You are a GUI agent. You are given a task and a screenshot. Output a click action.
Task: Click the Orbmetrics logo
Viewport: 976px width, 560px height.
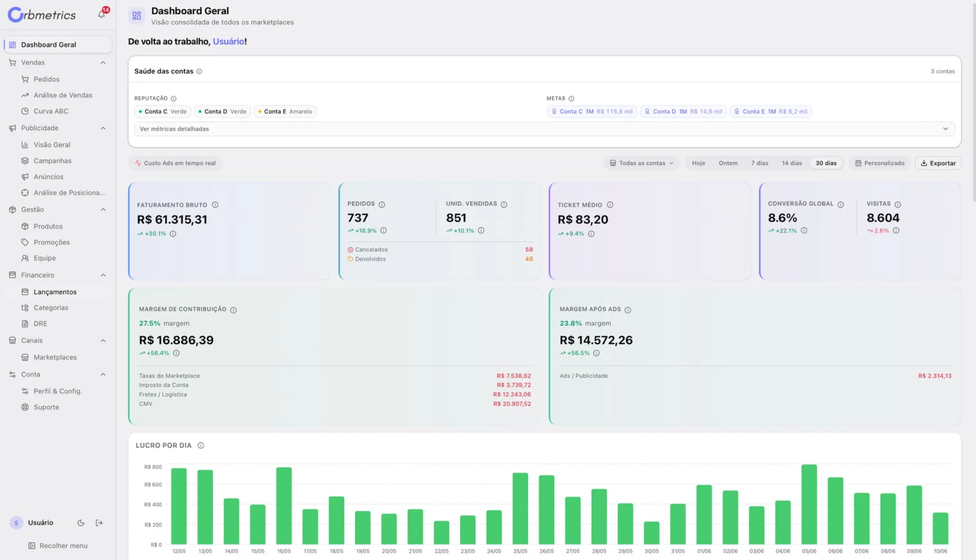pos(42,15)
